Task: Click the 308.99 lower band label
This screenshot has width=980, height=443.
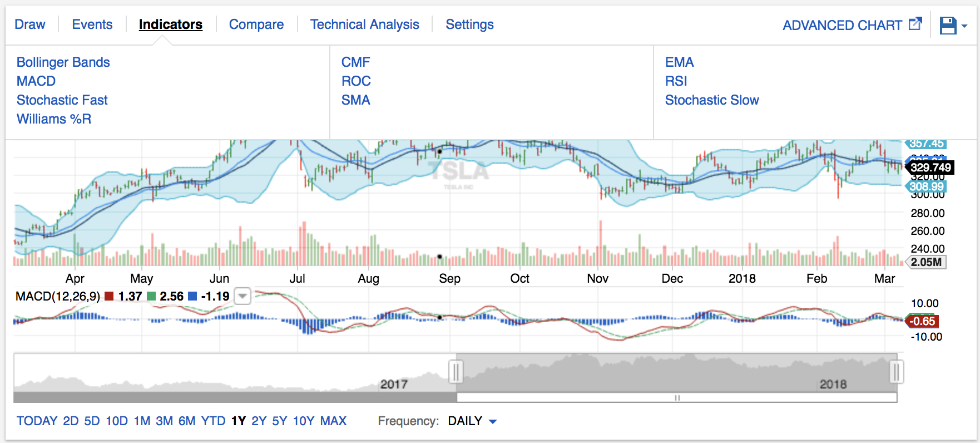Action: [926, 186]
